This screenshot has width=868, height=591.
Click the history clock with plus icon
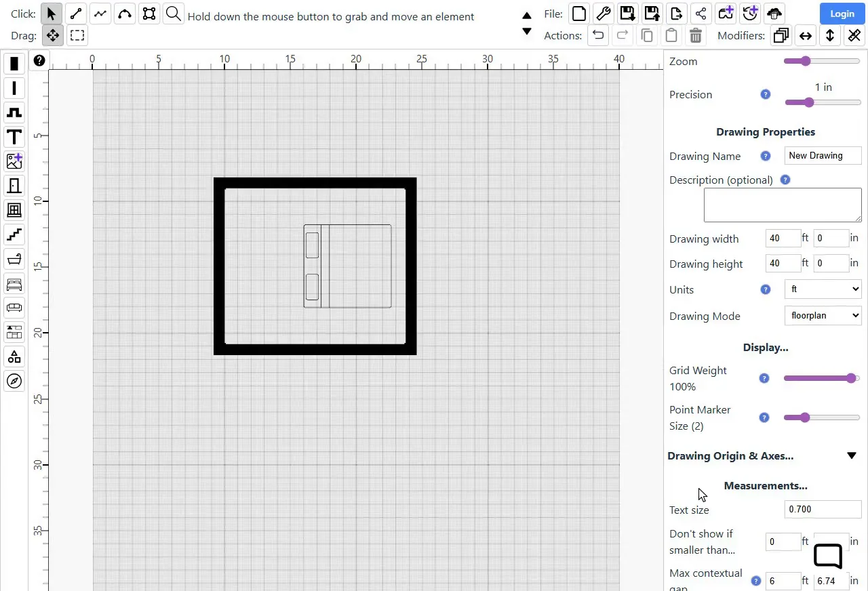click(749, 14)
